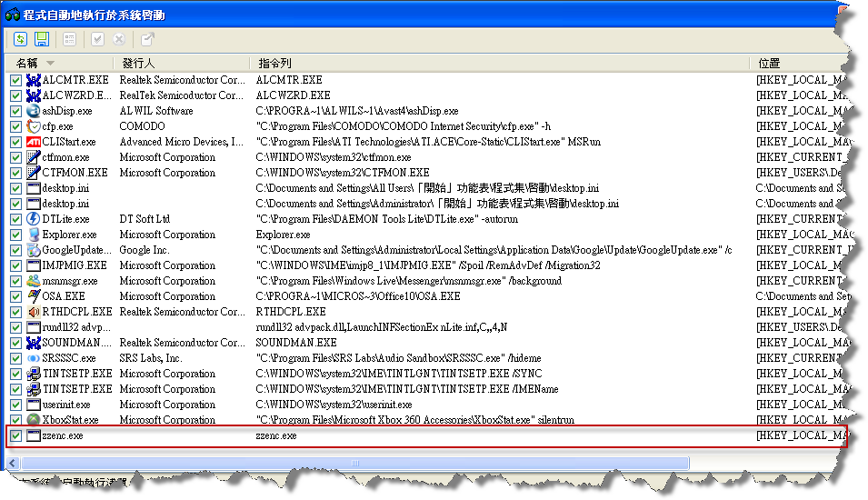The image size is (868, 500).
Task: Select the userinit.exe window icon
Action: pos(34,405)
